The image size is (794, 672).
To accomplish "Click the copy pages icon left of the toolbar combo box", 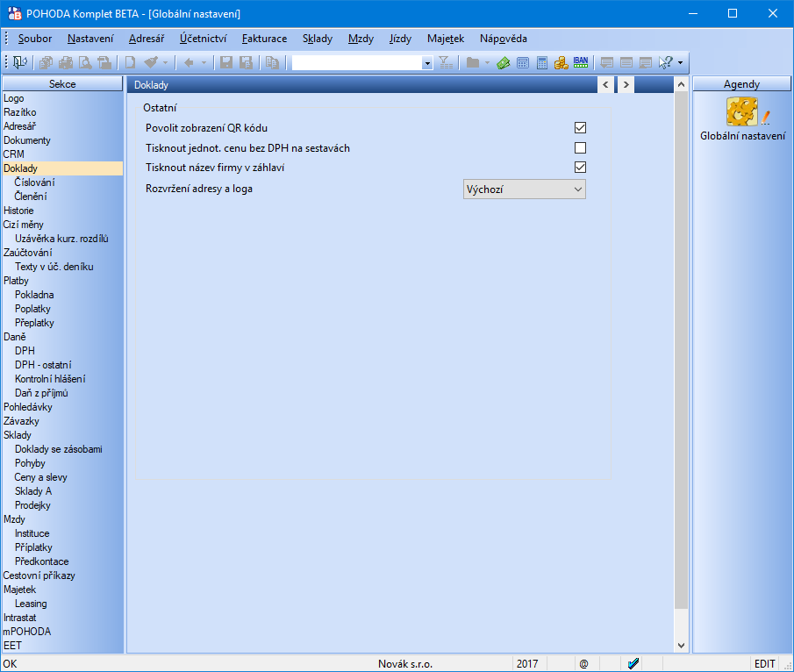I will tap(272, 62).
